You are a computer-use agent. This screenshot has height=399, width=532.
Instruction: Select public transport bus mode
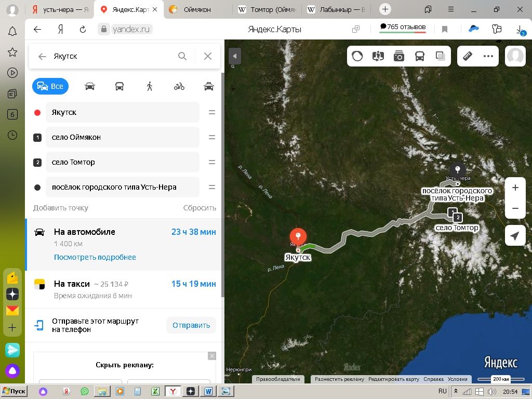click(119, 87)
